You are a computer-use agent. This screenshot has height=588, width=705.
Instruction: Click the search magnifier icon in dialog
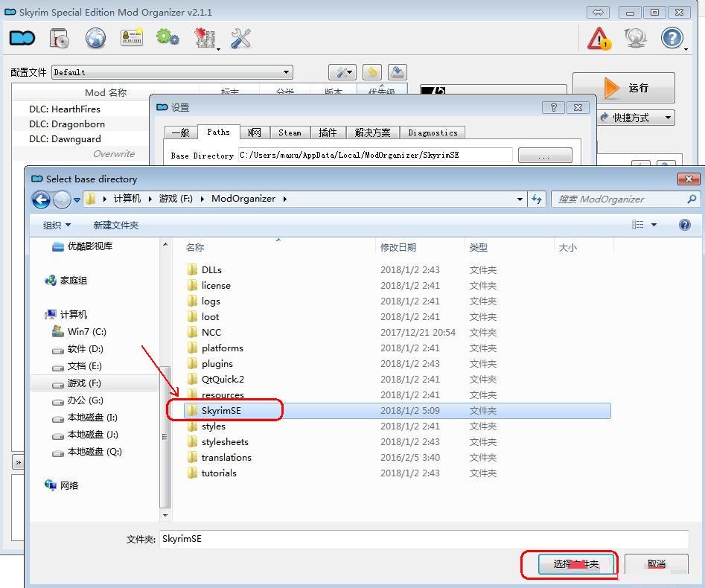(692, 199)
